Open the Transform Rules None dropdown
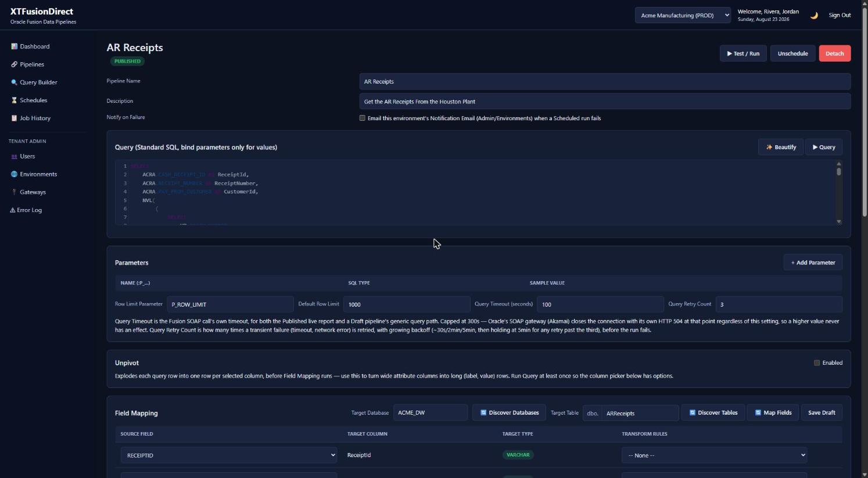Viewport: 868px width, 478px height. [714, 455]
